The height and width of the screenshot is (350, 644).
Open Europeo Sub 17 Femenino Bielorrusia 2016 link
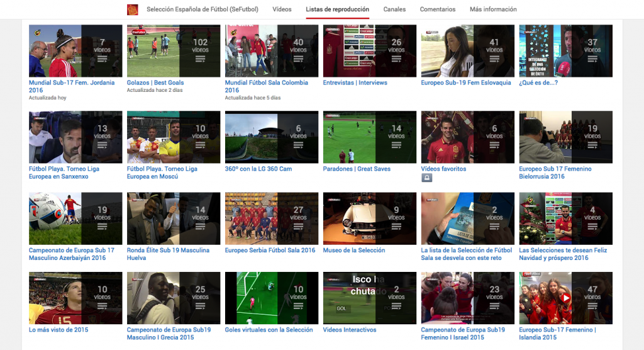pyautogui.click(x=555, y=172)
